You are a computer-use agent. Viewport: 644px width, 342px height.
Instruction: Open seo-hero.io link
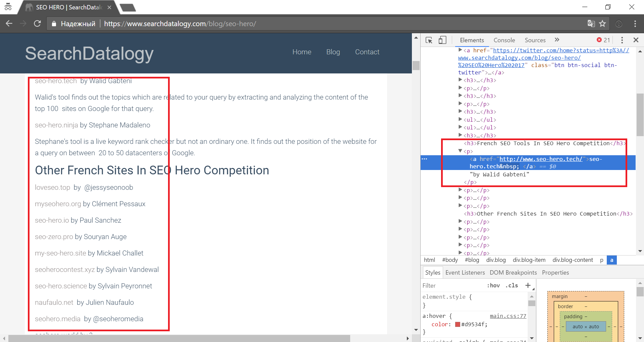(52, 220)
